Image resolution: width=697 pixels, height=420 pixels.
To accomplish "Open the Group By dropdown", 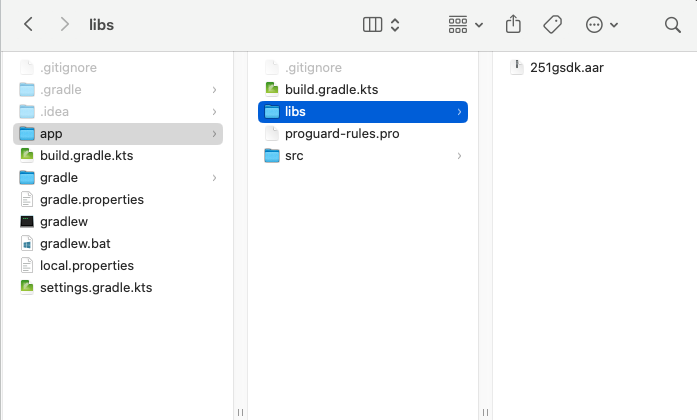I will coord(466,24).
